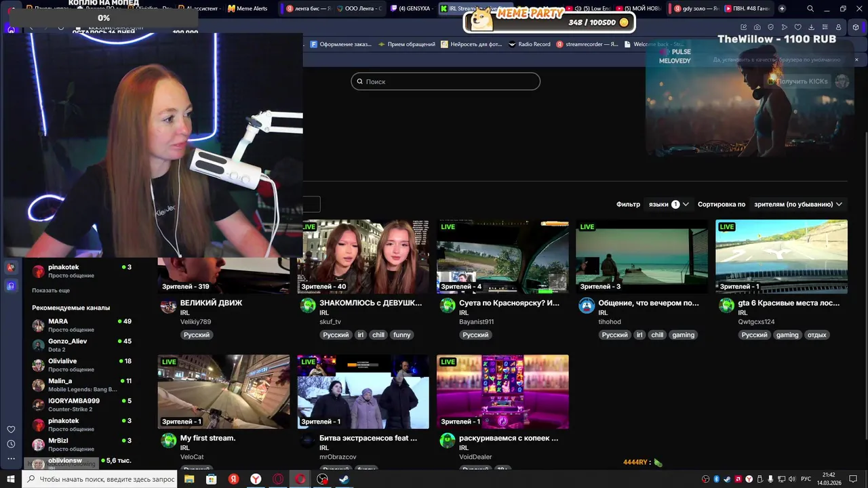Image resolution: width=868 pixels, height=488 pixels.
Task: Switch to the ПВН #48 tab
Action: click(747, 9)
